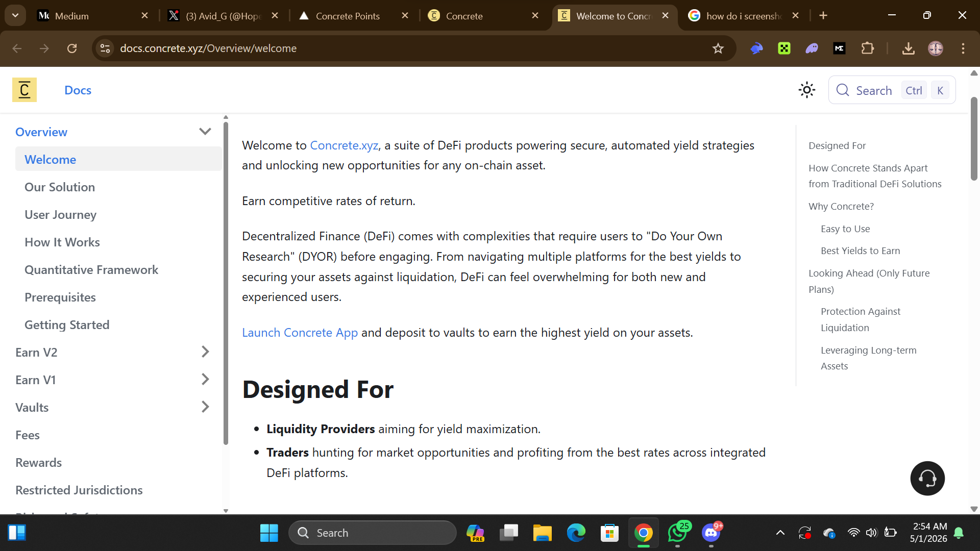
Task: Go back to the previous page
Action: point(17,48)
